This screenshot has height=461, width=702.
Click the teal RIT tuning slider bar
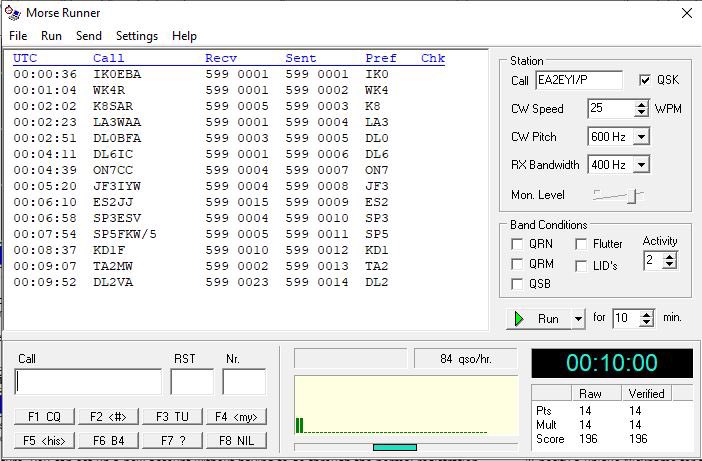[x=394, y=447]
